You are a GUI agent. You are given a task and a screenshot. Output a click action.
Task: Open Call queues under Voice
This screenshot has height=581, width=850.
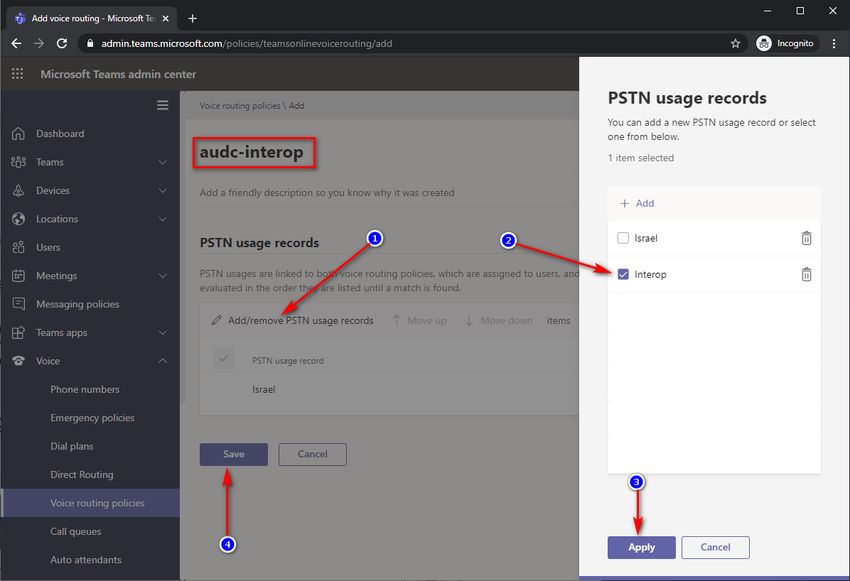[75, 531]
